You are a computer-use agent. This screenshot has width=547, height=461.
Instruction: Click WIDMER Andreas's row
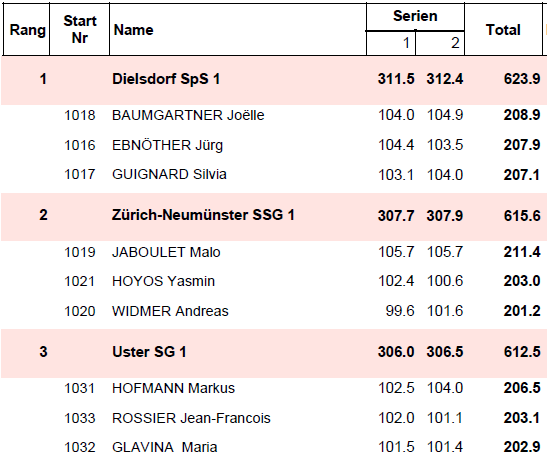(x=274, y=311)
